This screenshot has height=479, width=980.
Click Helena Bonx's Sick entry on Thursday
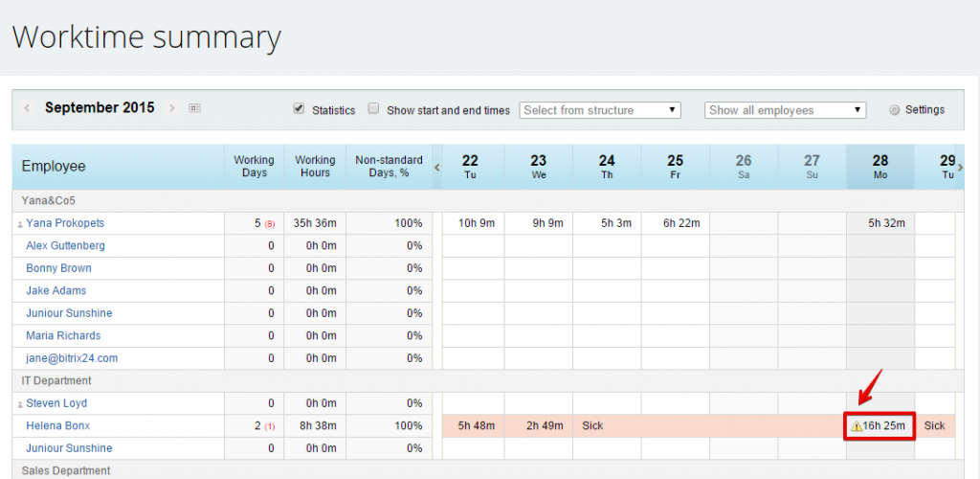point(592,426)
